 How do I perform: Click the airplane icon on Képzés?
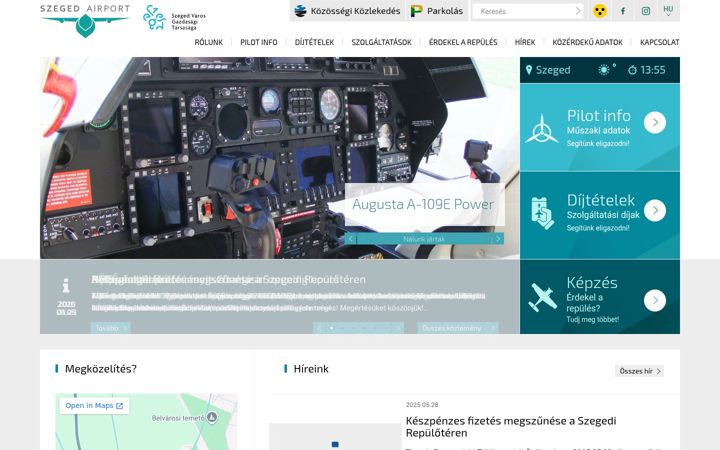542,297
